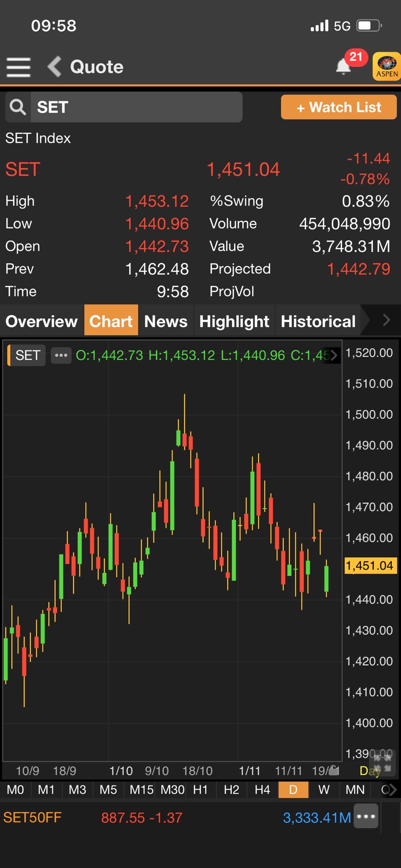
Task: Select the weekly W timeframe
Action: 324,790
